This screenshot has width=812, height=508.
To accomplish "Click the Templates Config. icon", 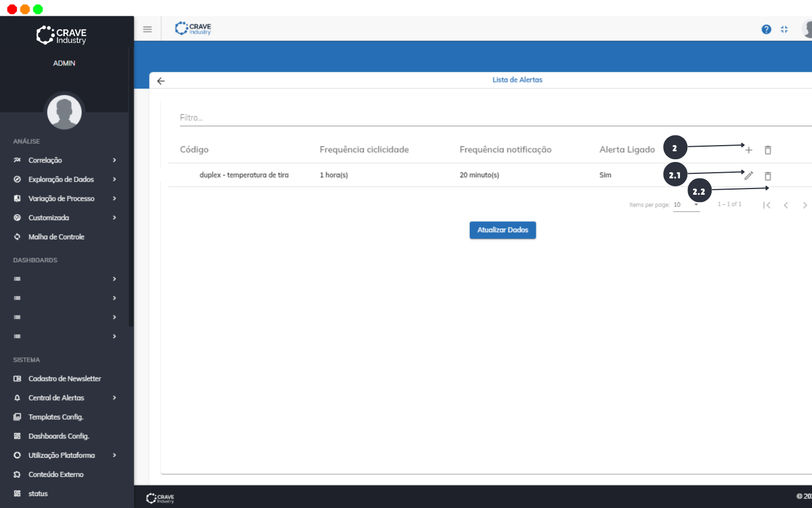I will tap(17, 417).
